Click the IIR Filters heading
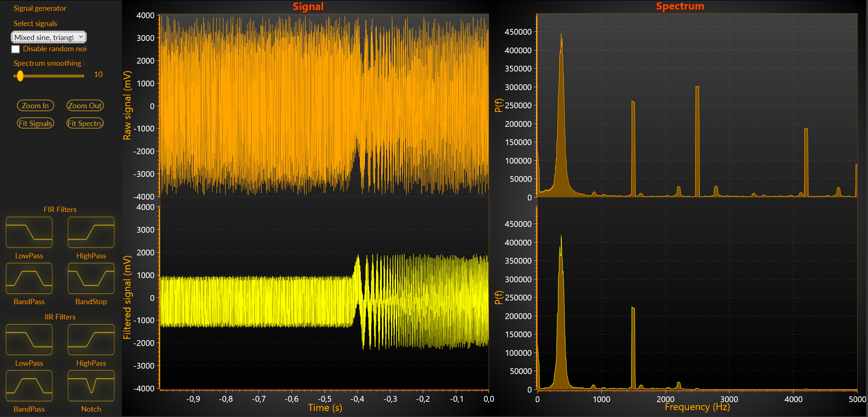868x417 pixels. pyautogui.click(x=60, y=317)
